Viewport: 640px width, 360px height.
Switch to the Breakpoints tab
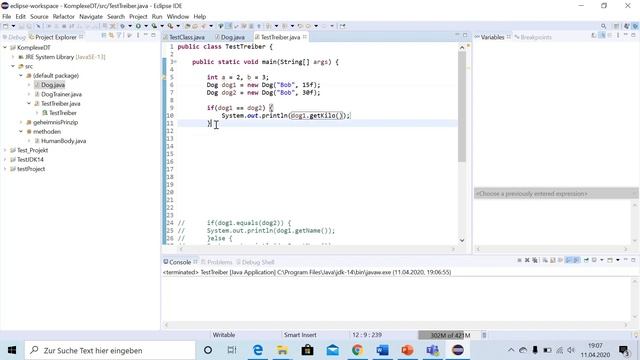533,37
